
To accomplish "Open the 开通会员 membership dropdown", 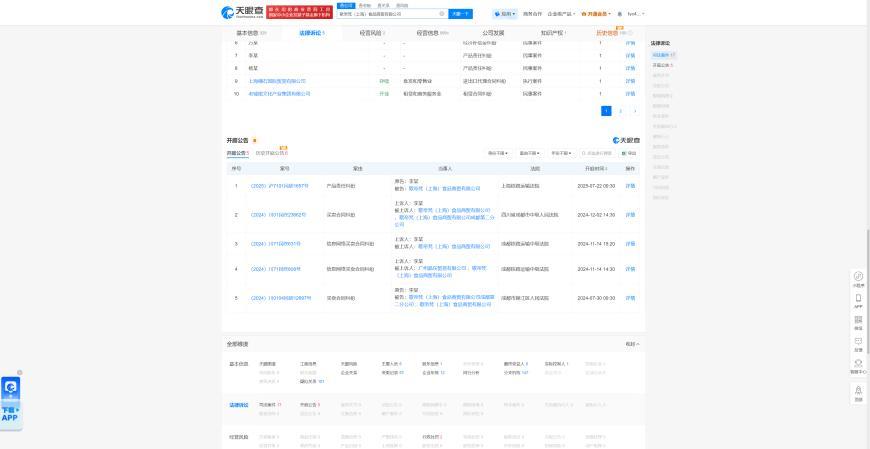I will [x=596, y=14].
